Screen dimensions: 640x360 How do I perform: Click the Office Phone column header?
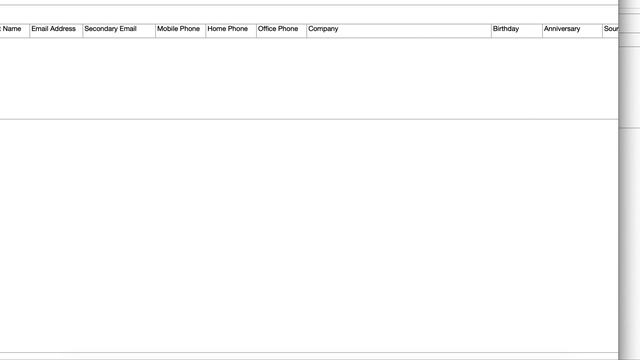pos(282,31)
